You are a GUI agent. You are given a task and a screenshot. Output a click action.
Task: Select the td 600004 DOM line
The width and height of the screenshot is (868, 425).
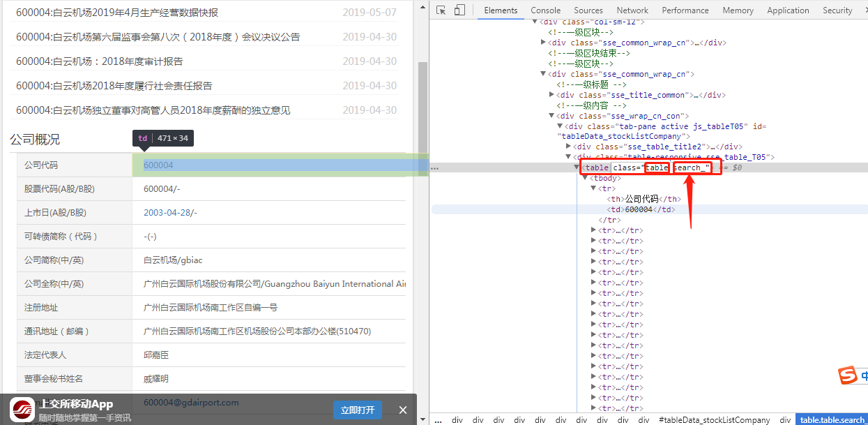pyautogui.click(x=641, y=210)
